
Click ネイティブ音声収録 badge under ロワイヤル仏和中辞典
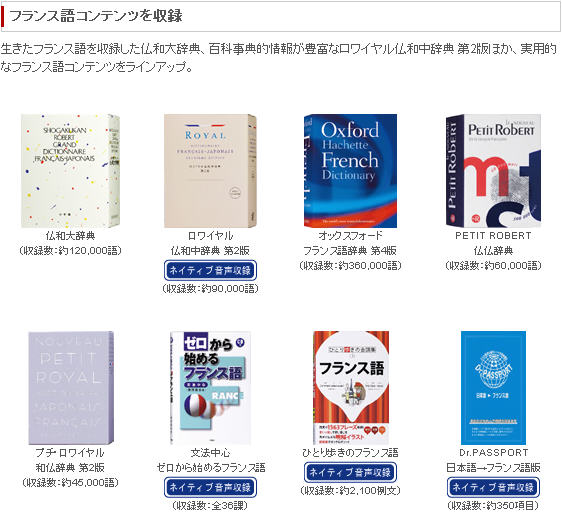coord(210,270)
